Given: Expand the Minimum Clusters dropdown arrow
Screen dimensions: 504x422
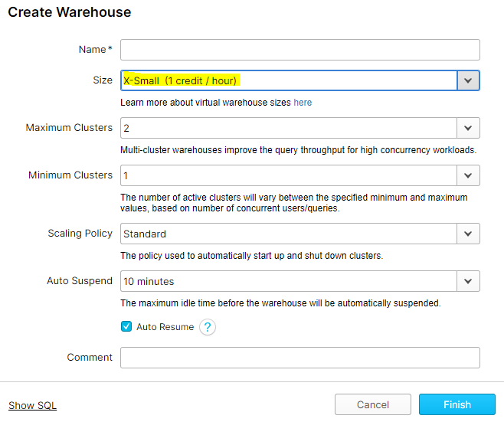Looking at the screenshot, I should (x=468, y=175).
